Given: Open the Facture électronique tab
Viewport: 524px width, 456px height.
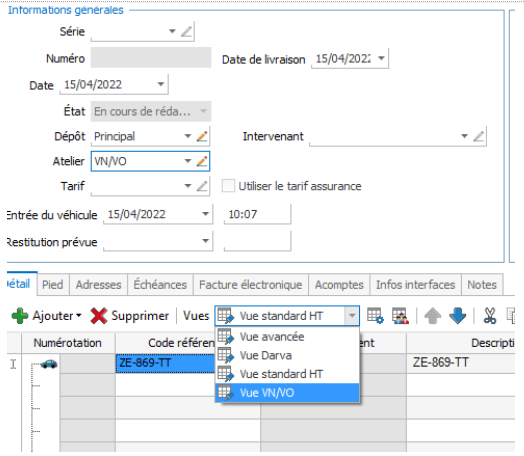Looking at the screenshot, I should pyautogui.click(x=251, y=285).
